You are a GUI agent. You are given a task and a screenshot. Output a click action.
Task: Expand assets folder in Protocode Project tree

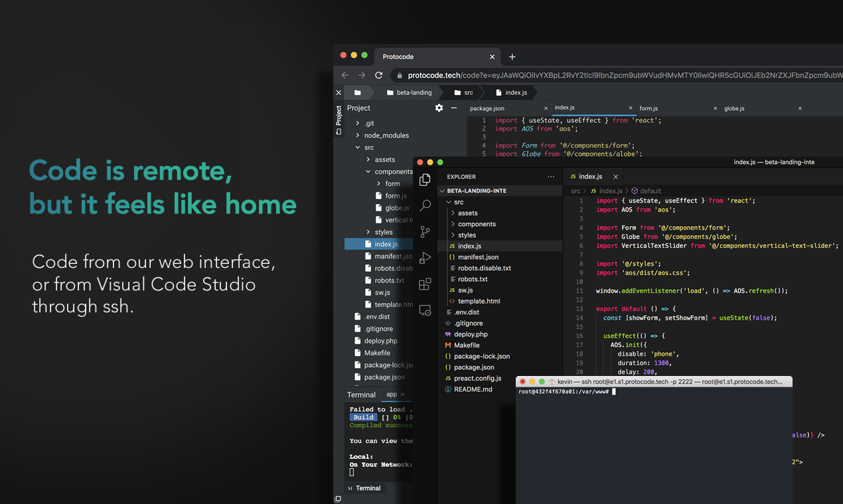pyautogui.click(x=368, y=159)
